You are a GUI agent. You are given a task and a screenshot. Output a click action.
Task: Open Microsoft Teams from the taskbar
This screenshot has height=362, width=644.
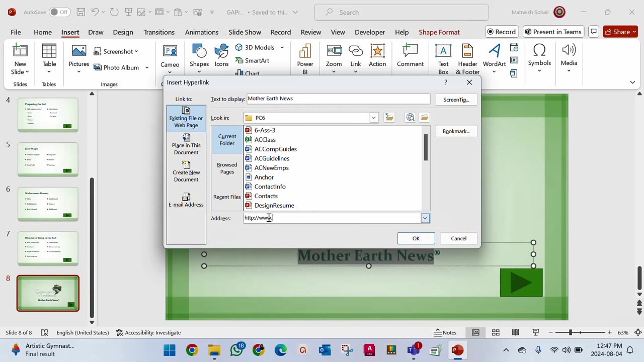pyautogui.click(x=414, y=350)
